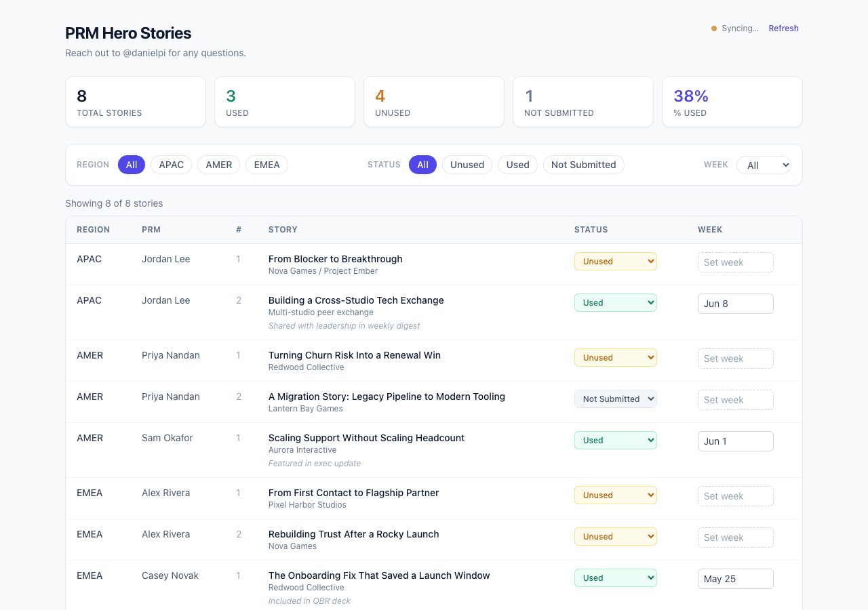Image resolution: width=868 pixels, height=610 pixels.
Task: Filter status by Not Submitted
Action: click(584, 165)
